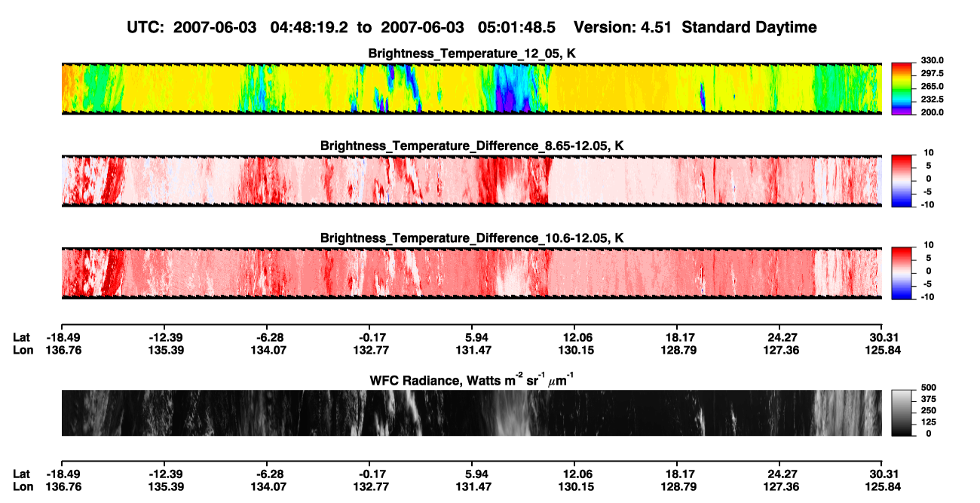Screen dimensions: 980x503
Task: Click the 'Brightness_Temperature_Difference_8.65-12.05, K' title
Action: point(472,145)
